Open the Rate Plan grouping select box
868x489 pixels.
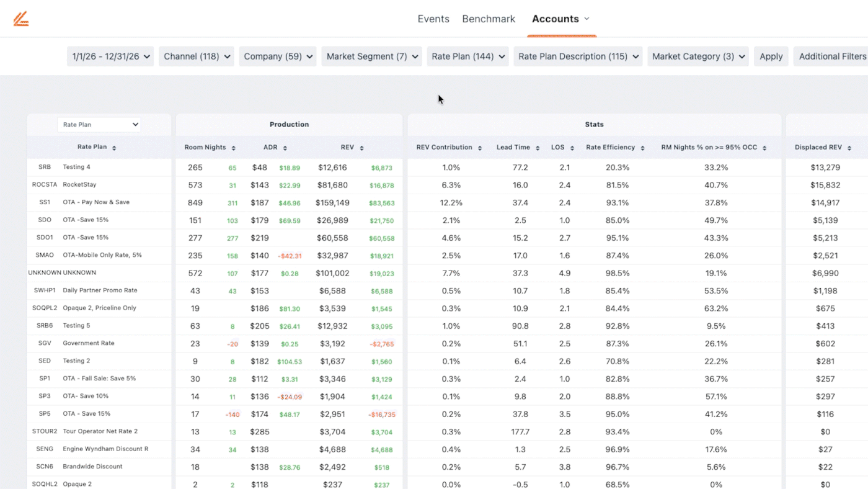(x=99, y=125)
